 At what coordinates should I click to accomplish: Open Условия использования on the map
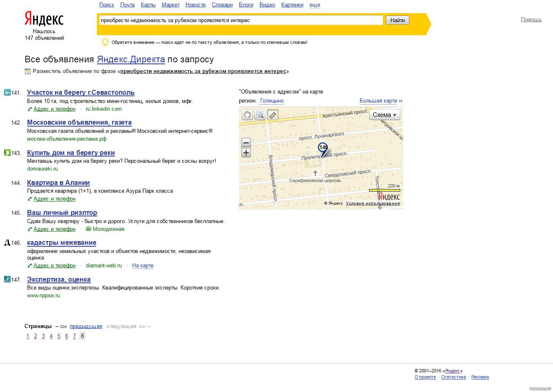(373, 203)
